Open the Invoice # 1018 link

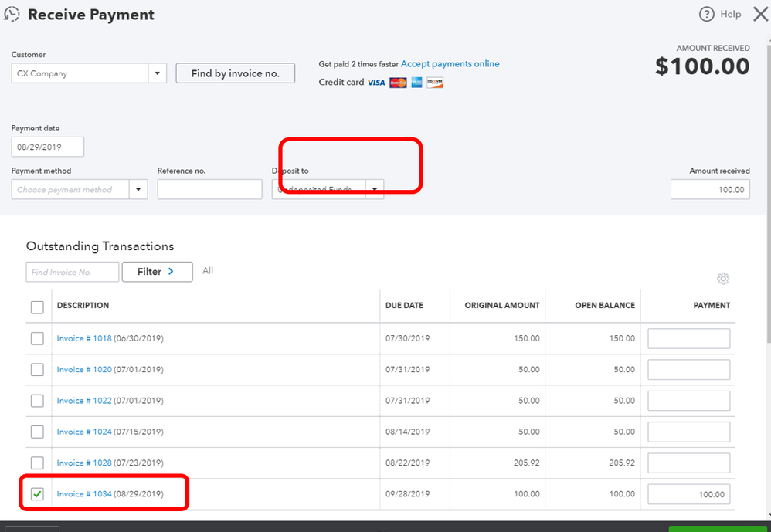[84, 338]
